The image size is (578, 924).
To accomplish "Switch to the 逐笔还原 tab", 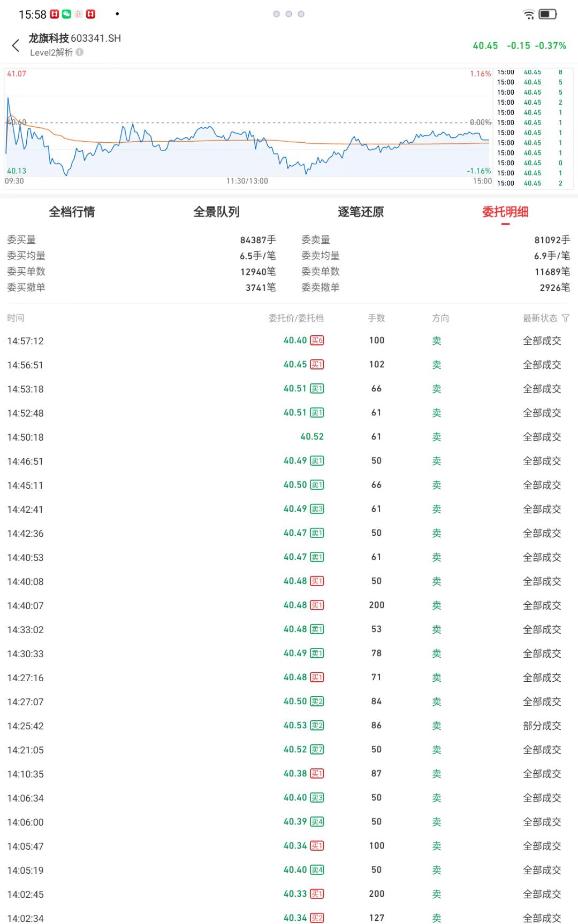I will click(x=361, y=212).
